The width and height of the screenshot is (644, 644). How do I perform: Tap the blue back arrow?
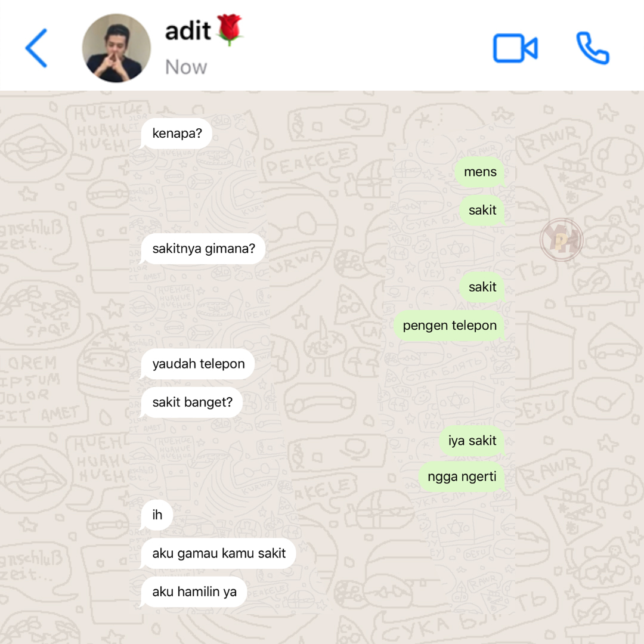click(36, 48)
